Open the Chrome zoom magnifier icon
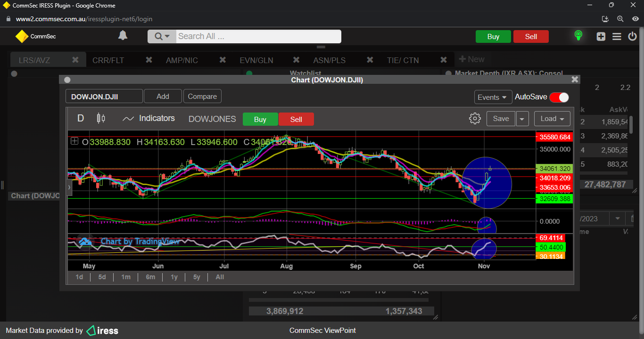 coord(620,19)
